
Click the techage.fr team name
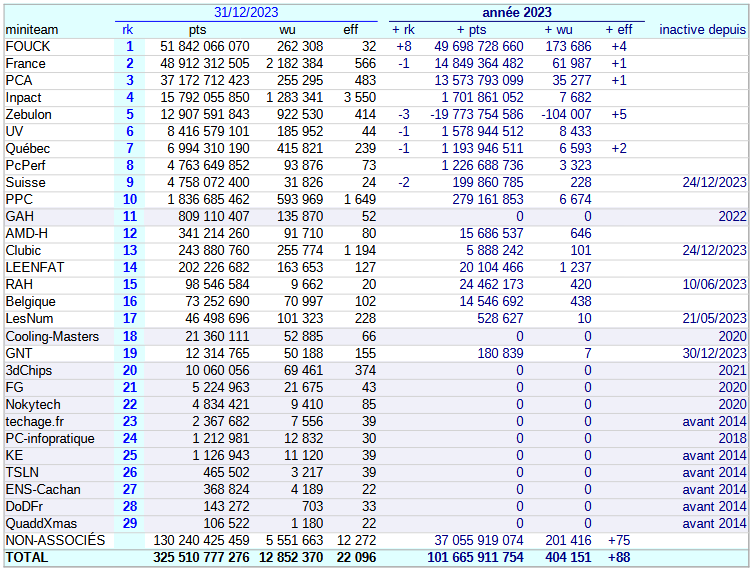[x=35, y=421]
